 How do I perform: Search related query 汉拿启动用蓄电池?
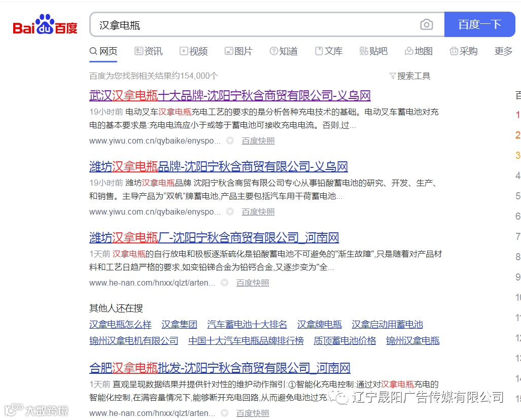(x=388, y=324)
